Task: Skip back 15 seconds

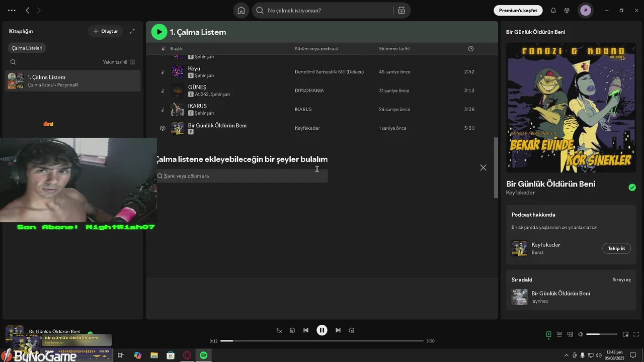Action: point(292,330)
